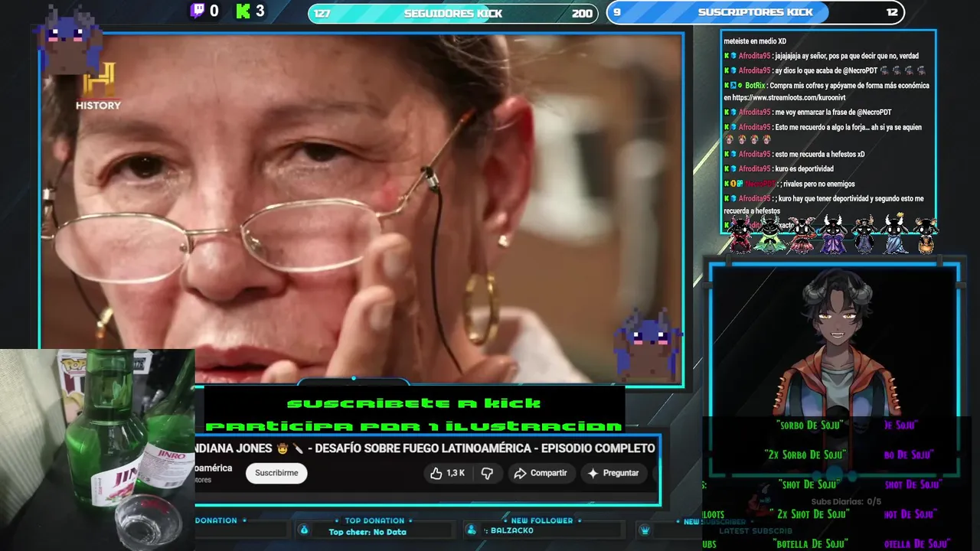The image size is (980, 551).
Task: Click the row of pixel demon characters
Action: tap(831, 234)
